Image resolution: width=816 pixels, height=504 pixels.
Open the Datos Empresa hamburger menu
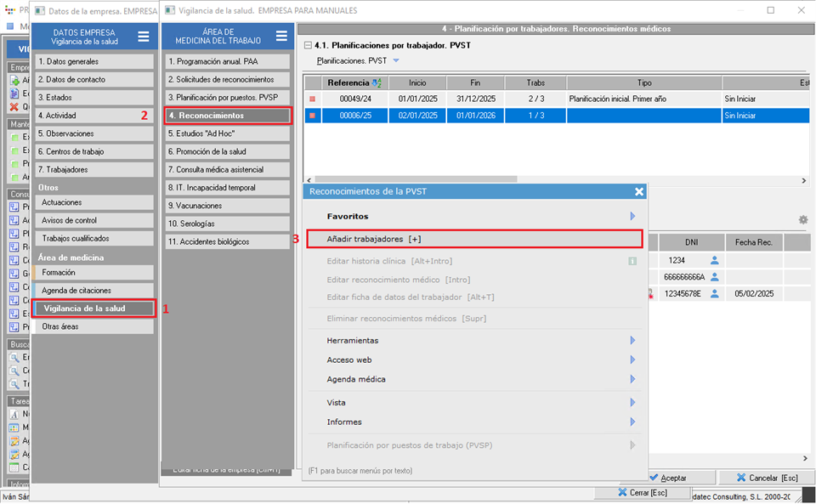click(x=144, y=36)
